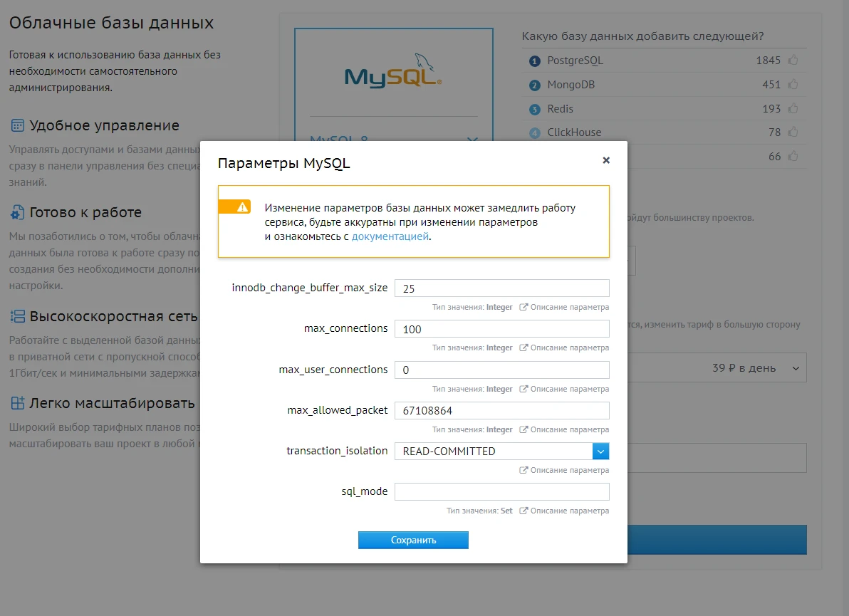Click the max_allowed_packet value field
Screen dimensions: 849x616
click(501, 411)
